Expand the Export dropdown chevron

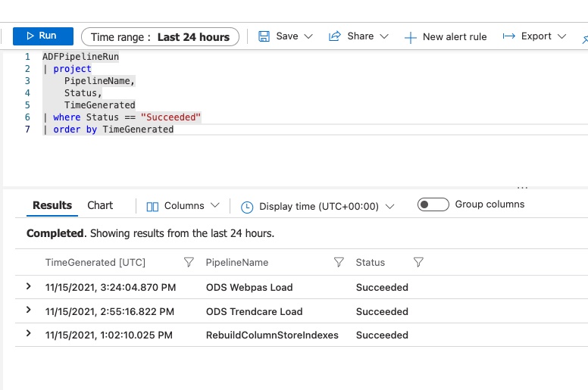coord(561,36)
